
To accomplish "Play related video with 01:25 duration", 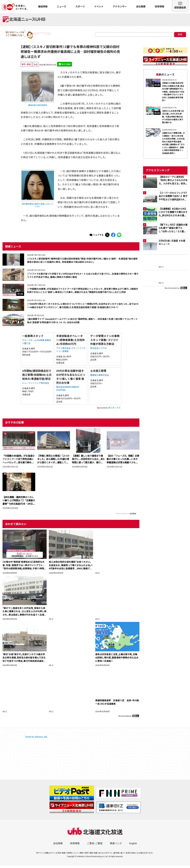I will click(x=13, y=290).
